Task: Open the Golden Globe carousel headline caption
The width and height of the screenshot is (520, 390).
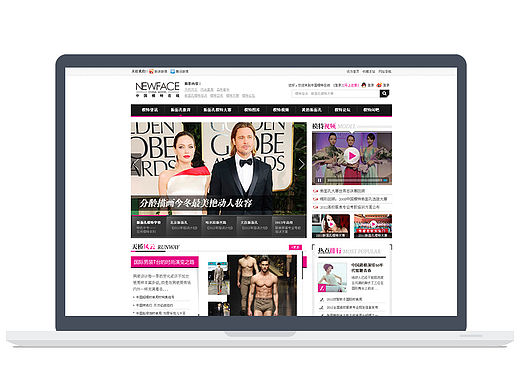Action: pos(195,203)
